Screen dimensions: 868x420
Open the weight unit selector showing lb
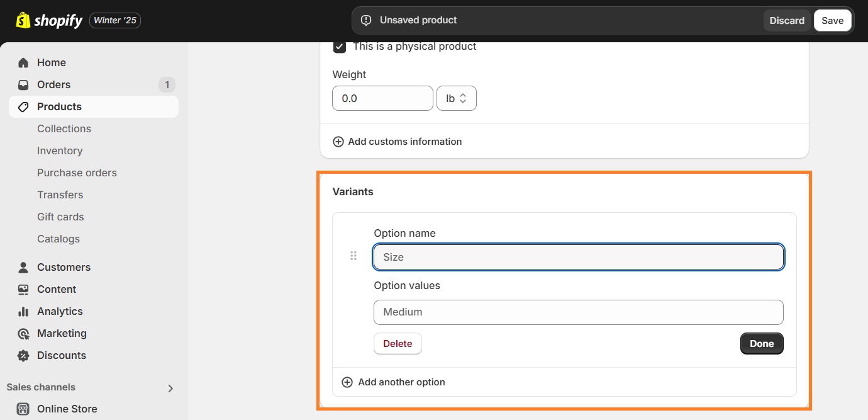(457, 98)
